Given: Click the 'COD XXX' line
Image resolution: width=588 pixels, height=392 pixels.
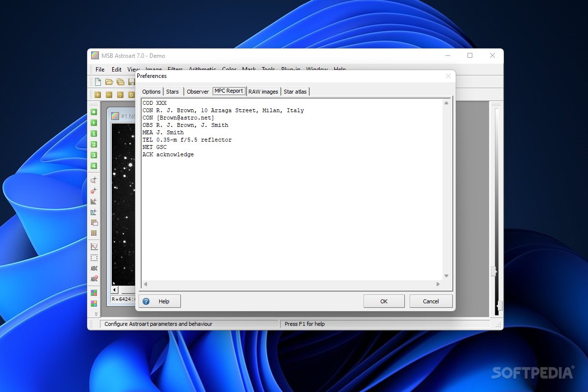Looking at the screenshot, I should pyautogui.click(x=154, y=103).
